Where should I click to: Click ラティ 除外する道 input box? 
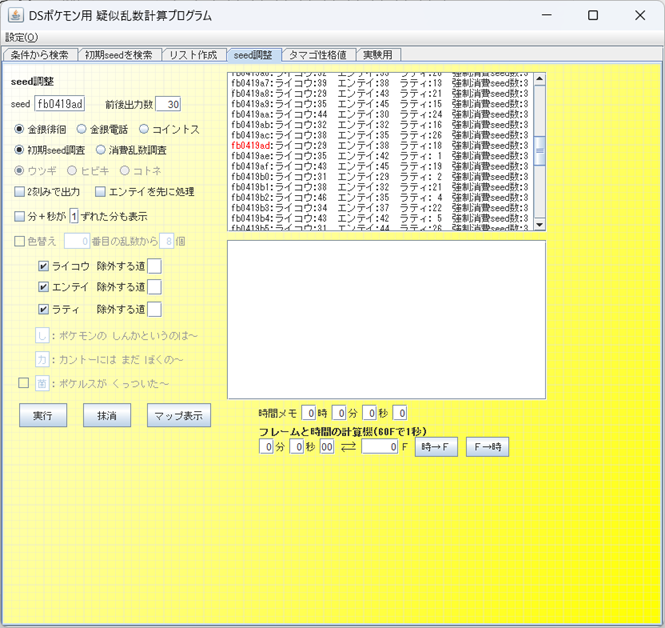tap(154, 309)
